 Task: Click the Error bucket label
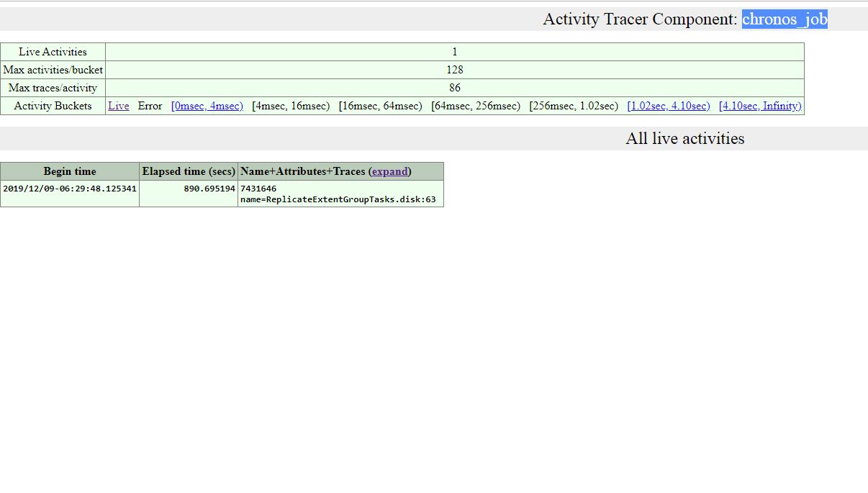click(x=150, y=106)
